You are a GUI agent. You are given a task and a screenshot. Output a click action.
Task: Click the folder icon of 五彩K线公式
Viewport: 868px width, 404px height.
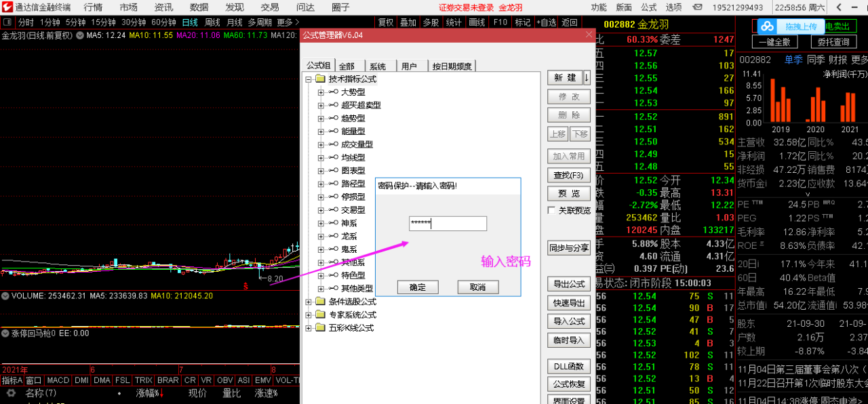coord(320,328)
